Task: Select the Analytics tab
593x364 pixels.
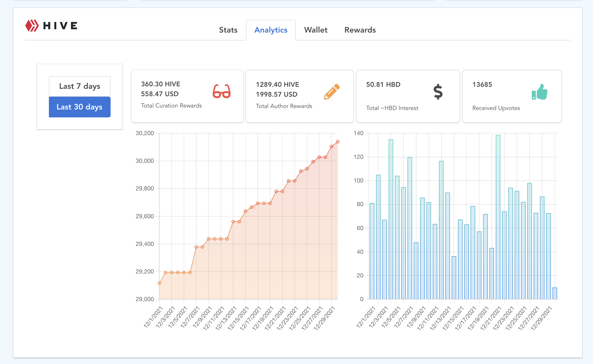Action: (x=271, y=30)
